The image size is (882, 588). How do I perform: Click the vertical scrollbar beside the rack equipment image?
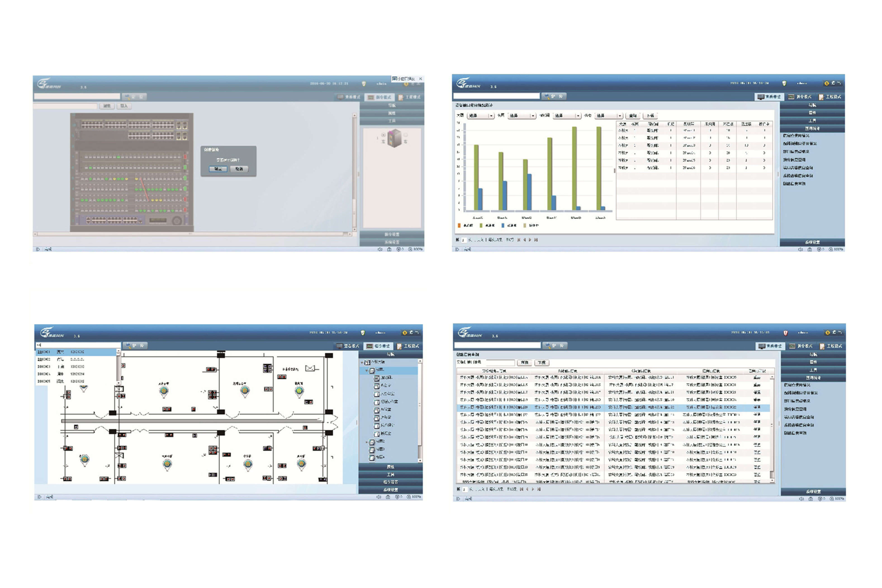point(354,173)
